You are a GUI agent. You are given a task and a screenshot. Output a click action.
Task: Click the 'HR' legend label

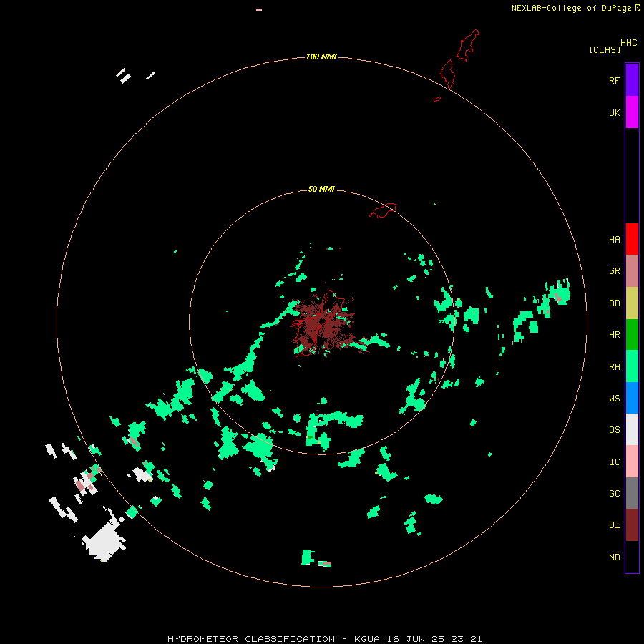pos(614,335)
